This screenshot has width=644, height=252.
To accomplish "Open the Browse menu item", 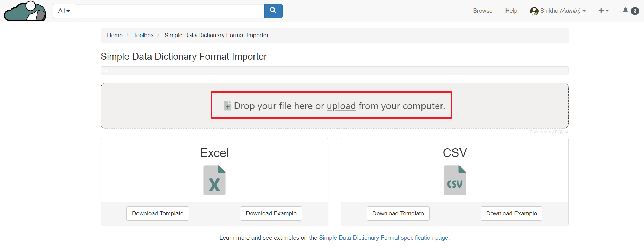I will tap(482, 11).
